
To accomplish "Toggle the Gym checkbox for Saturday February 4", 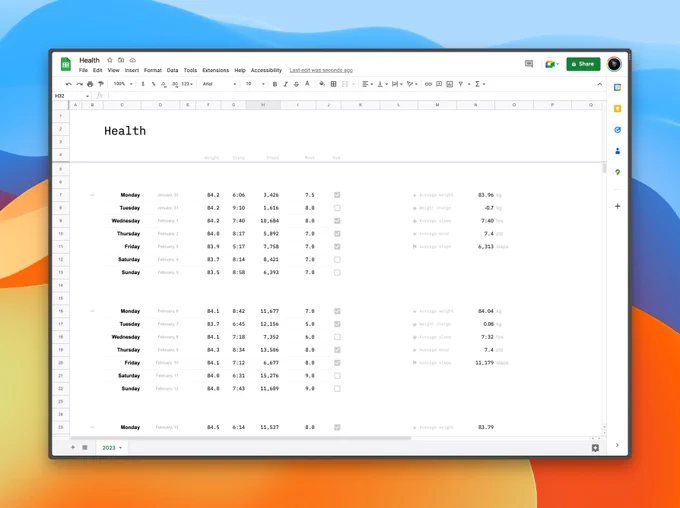I will [337, 260].
